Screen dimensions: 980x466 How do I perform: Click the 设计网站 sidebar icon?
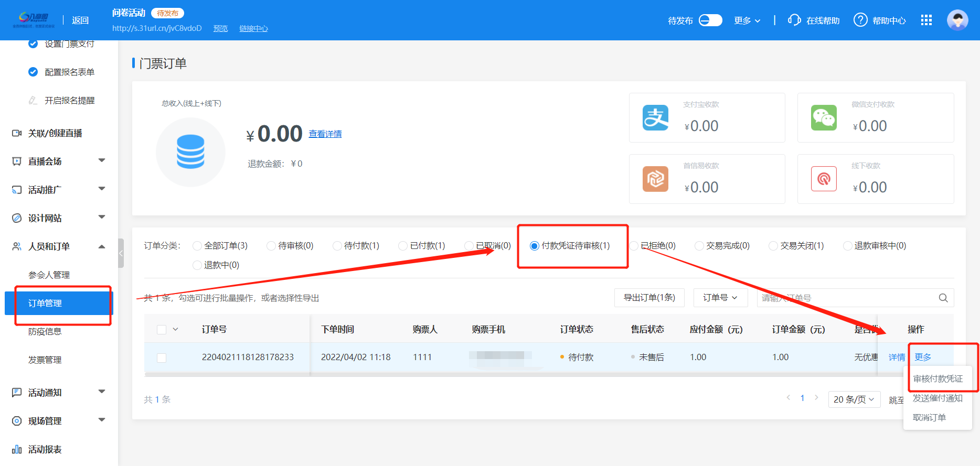(x=17, y=218)
